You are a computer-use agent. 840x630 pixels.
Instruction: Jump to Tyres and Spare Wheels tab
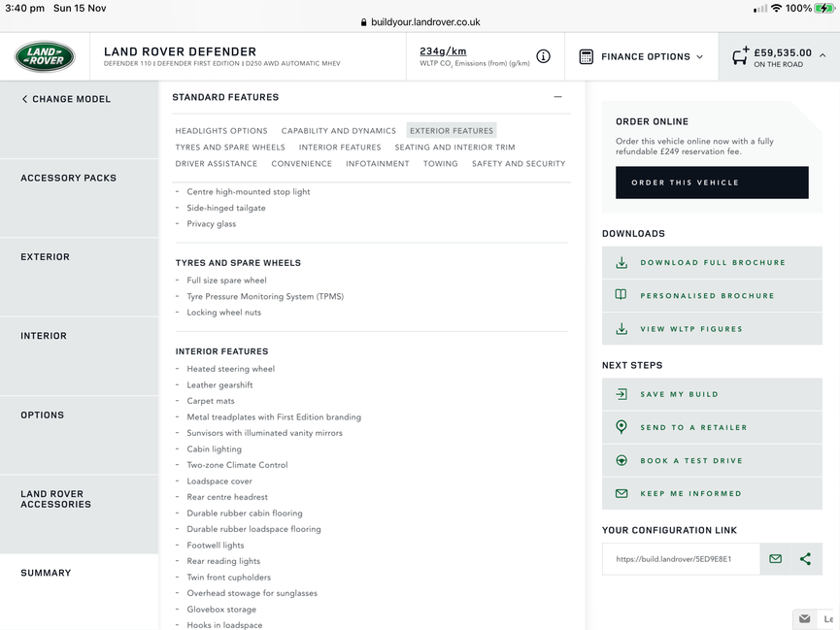230,148
